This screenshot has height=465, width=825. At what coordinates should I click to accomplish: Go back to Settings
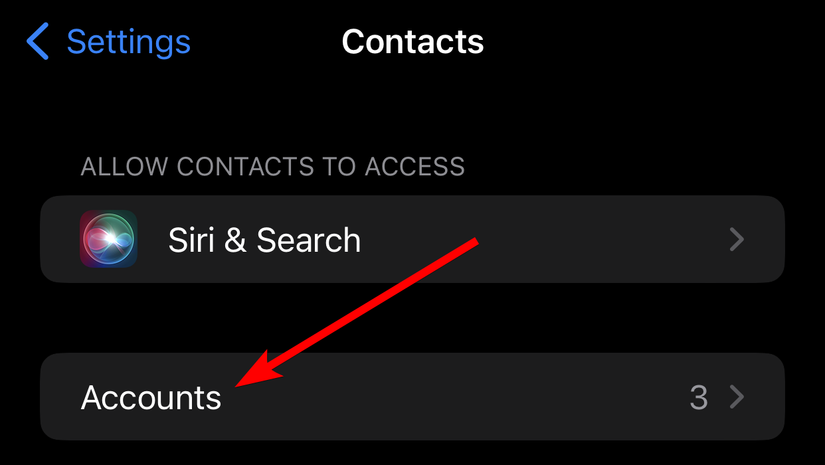pyautogui.click(x=108, y=41)
